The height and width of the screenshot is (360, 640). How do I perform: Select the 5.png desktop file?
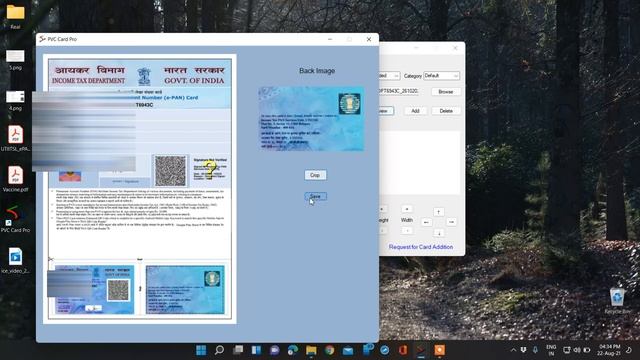[16, 59]
